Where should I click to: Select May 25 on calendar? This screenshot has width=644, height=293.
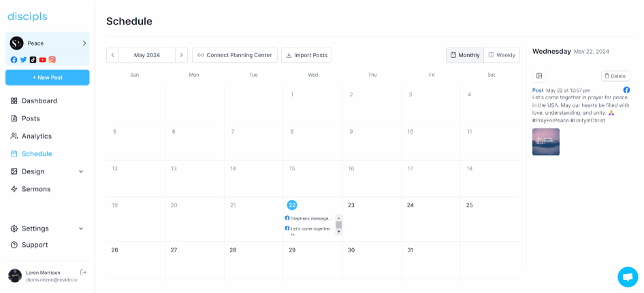pos(470,205)
